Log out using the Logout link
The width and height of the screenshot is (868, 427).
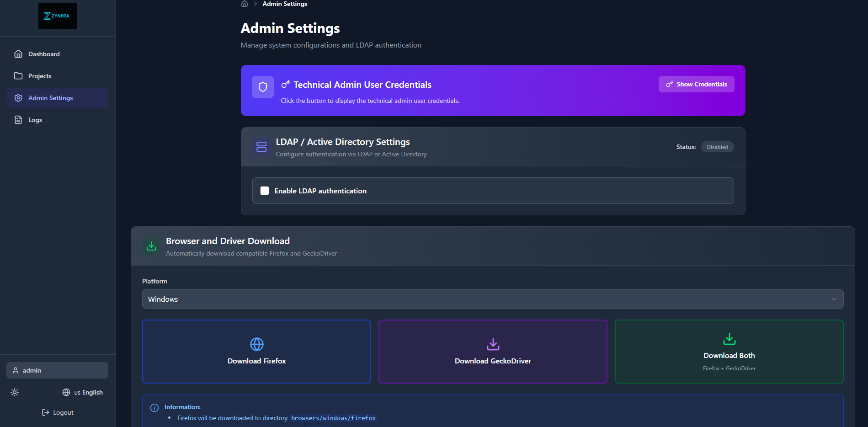pyautogui.click(x=58, y=412)
